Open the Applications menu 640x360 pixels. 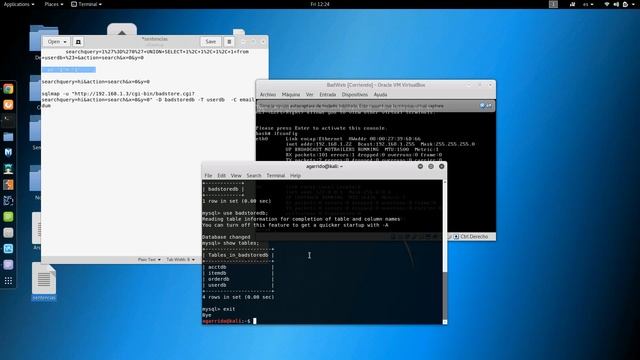pos(19,4)
